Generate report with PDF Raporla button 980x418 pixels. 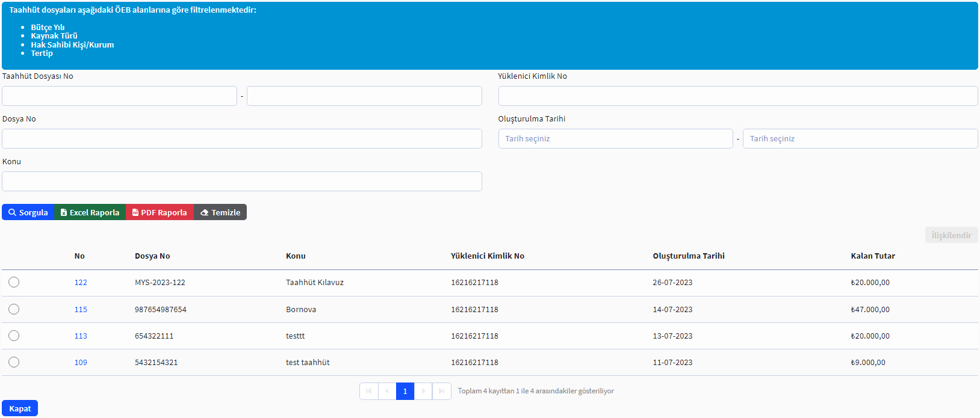pos(160,212)
